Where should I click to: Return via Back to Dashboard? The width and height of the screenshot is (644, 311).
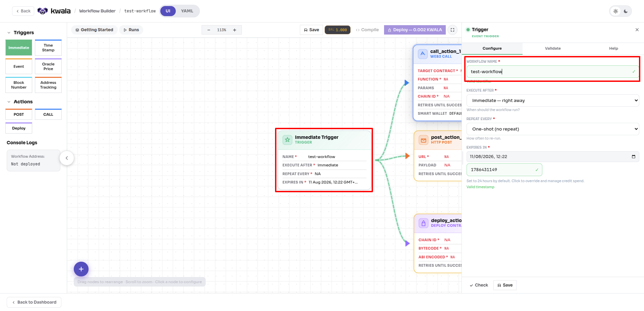tap(34, 302)
